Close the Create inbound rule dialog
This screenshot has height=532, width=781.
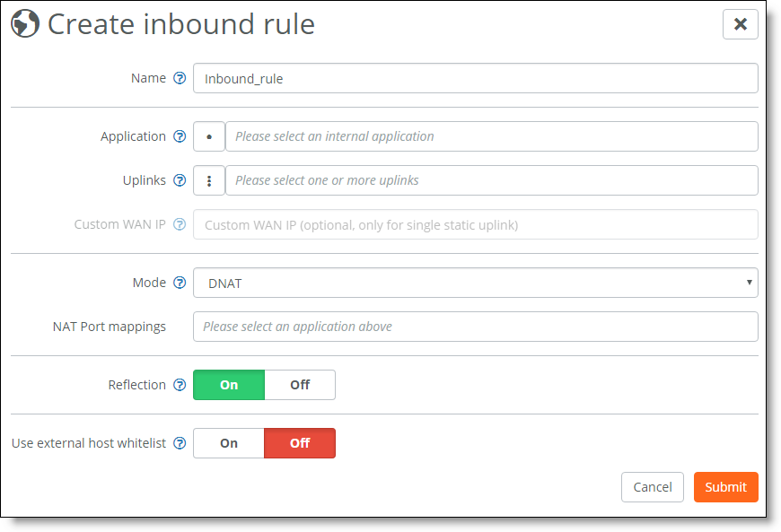point(740,24)
